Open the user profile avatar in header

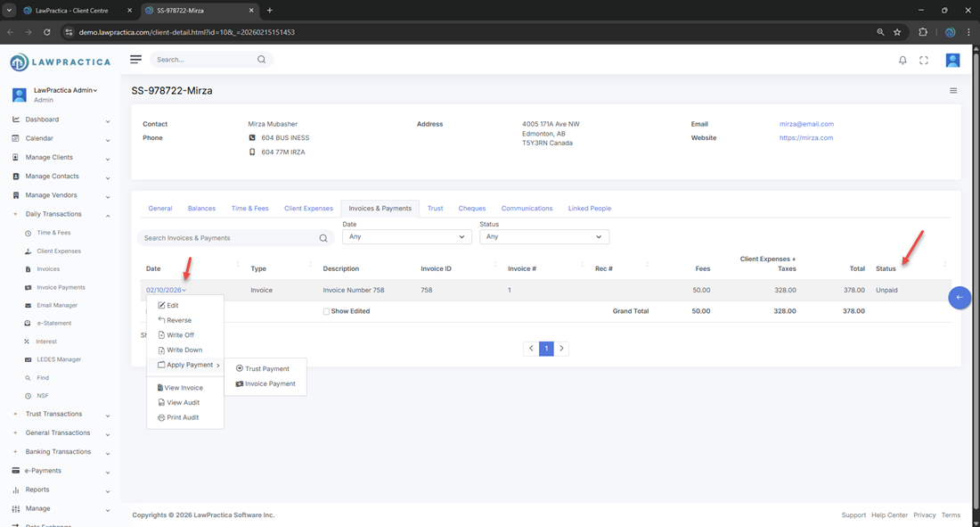click(x=952, y=61)
